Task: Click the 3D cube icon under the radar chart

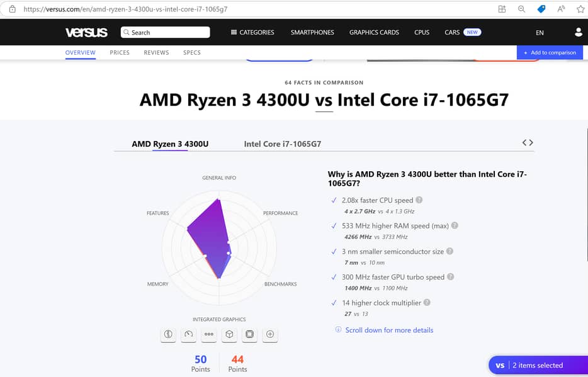Action: (229, 334)
